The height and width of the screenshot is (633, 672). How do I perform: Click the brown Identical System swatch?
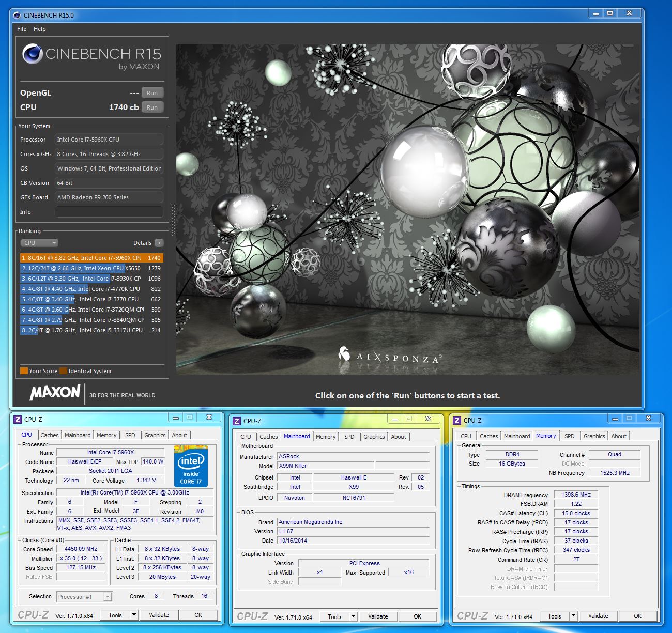[x=63, y=370]
